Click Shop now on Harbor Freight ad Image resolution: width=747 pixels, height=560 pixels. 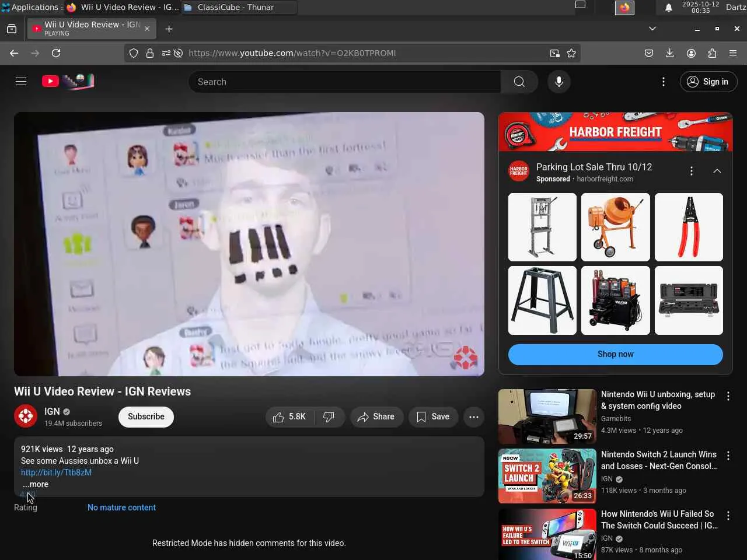click(x=616, y=354)
